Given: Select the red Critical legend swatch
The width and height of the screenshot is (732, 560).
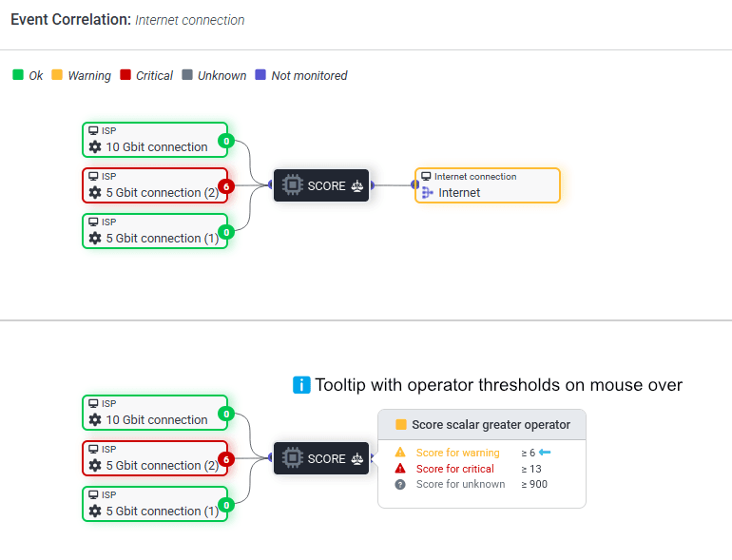Looking at the screenshot, I should point(125,75).
